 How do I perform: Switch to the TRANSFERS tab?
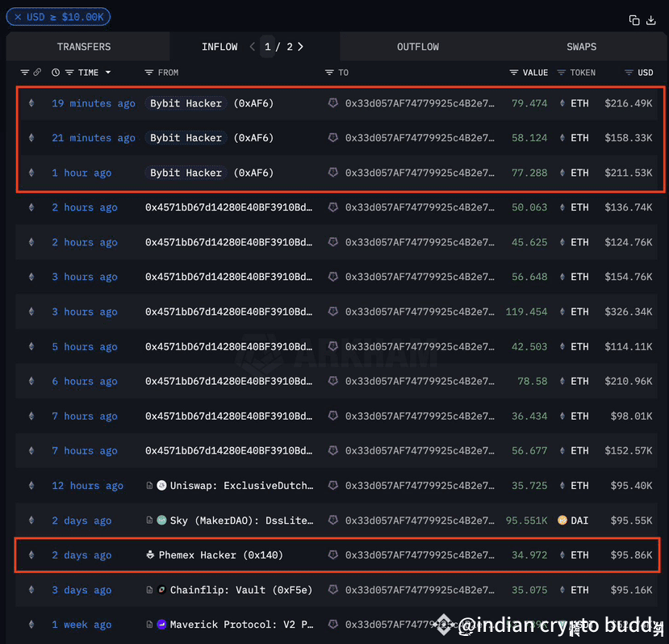coord(84,47)
